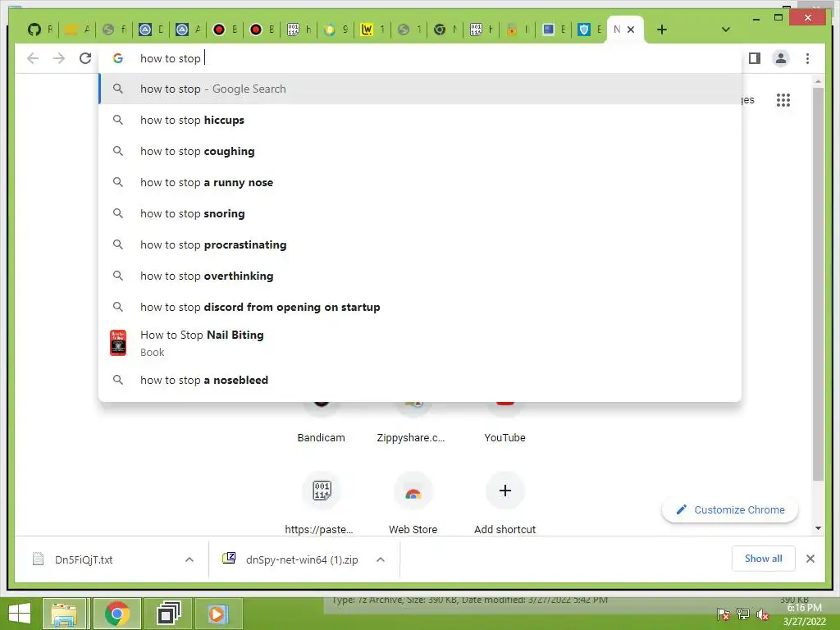Image resolution: width=840 pixels, height=630 pixels.
Task: Click Customize Chrome button
Action: (x=730, y=509)
